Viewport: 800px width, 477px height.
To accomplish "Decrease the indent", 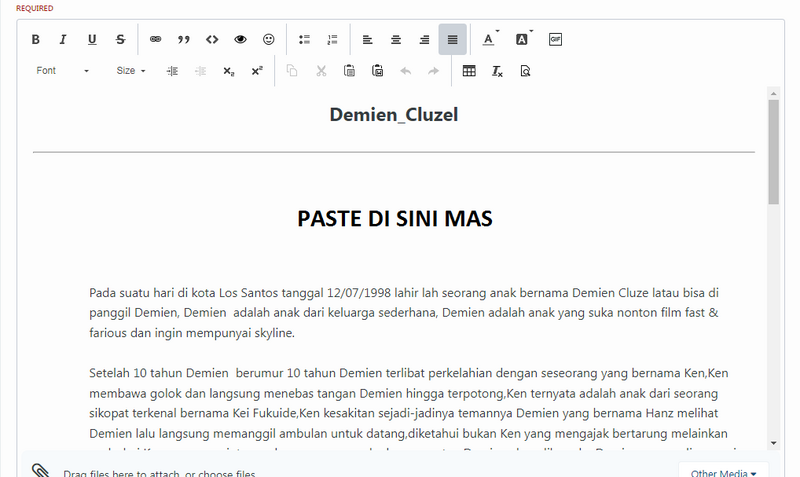I will [201, 71].
